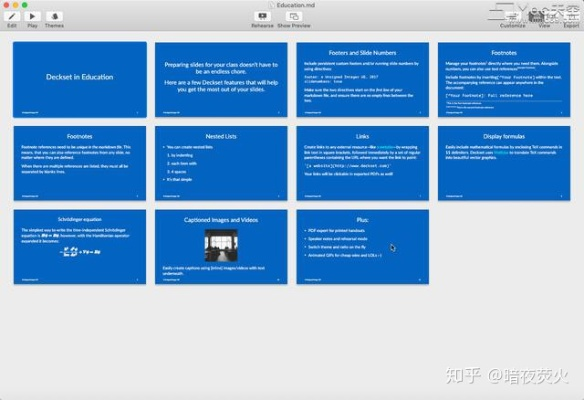The width and height of the screenshot is (584, 400).
Task: Start Rehearse mode from the toolbar
Action: [x=262, y=16]
